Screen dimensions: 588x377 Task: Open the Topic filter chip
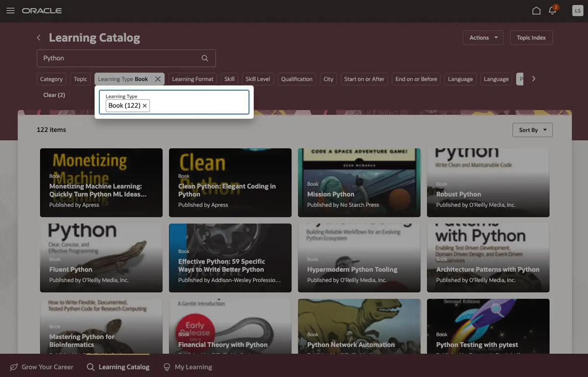80,79
